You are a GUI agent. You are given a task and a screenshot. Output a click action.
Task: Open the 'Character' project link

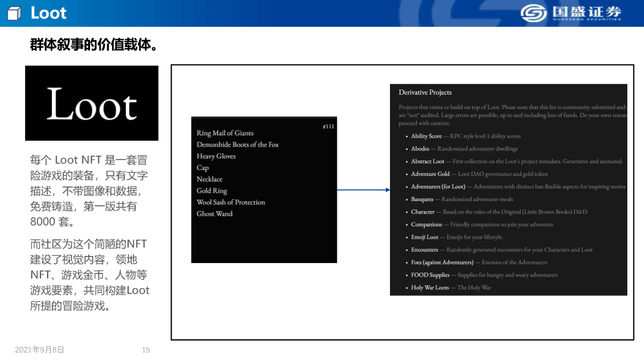coord(423,212)
